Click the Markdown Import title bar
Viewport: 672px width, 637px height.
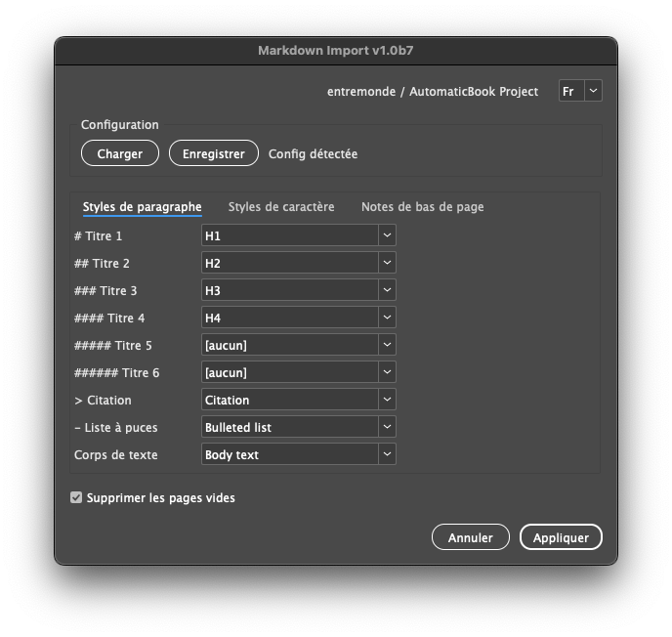[x=336, y=50]
